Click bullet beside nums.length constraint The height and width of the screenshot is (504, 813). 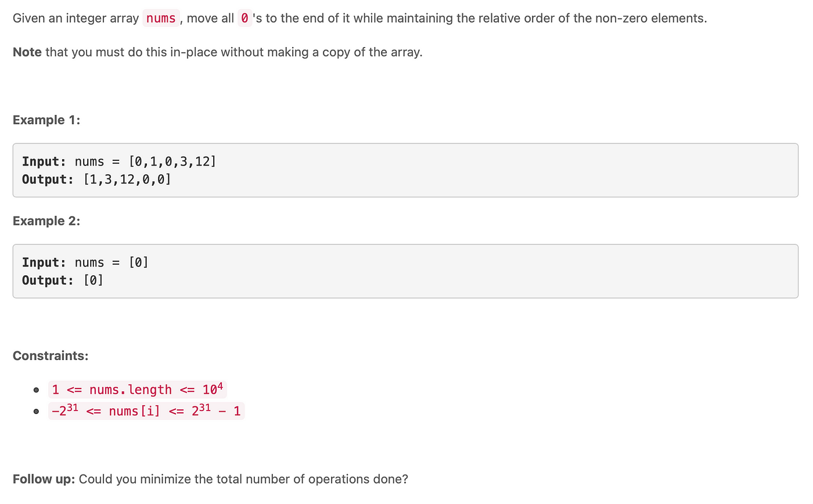tap(36, 390)
